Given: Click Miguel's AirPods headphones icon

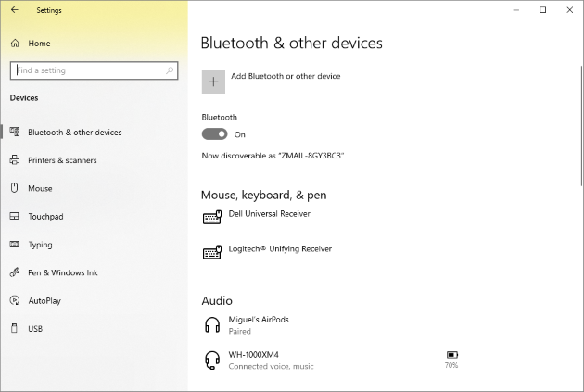Looking at the screenshot, I should pyautogui.click(x=211, y=324).
